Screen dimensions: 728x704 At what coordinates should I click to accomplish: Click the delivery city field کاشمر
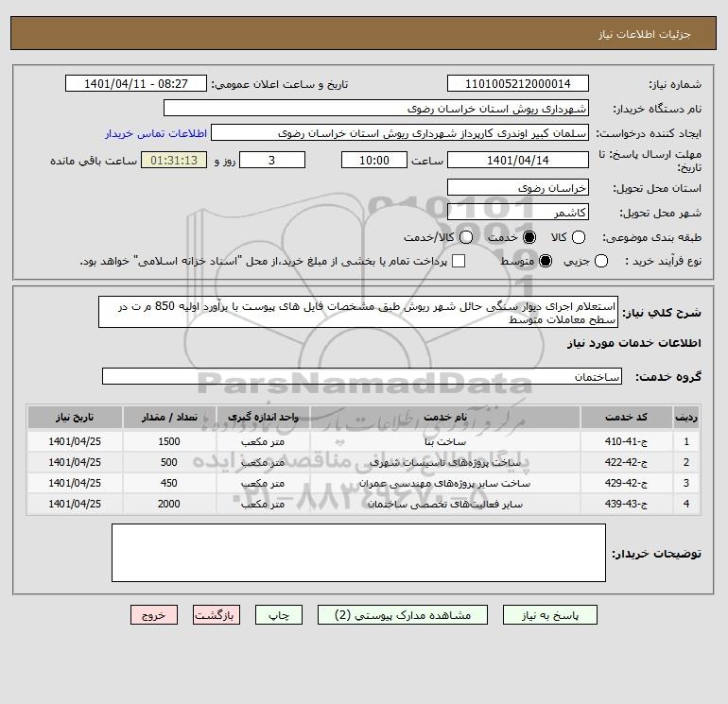[518, 212]
